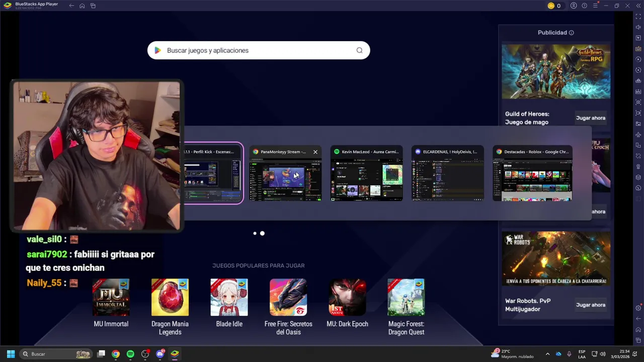Open recent apps icon in sidebar

pyautogui.click(x=638, y=340)
